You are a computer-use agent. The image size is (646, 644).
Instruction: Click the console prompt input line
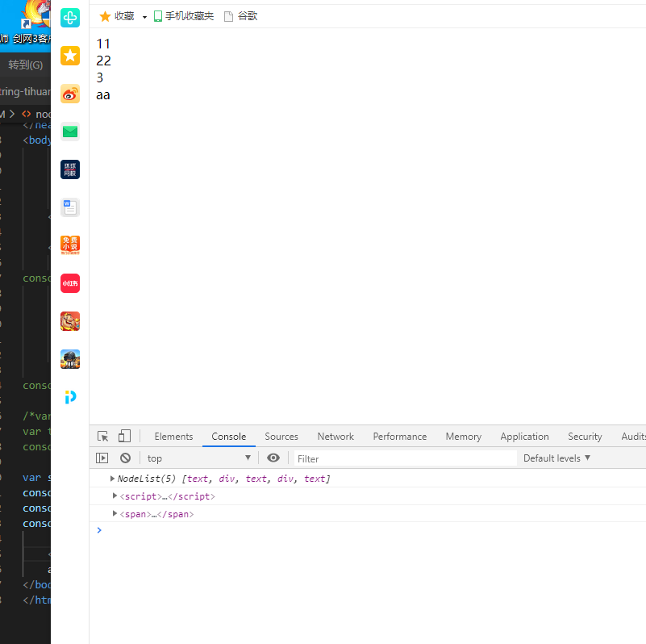click(x=368, y=531)
